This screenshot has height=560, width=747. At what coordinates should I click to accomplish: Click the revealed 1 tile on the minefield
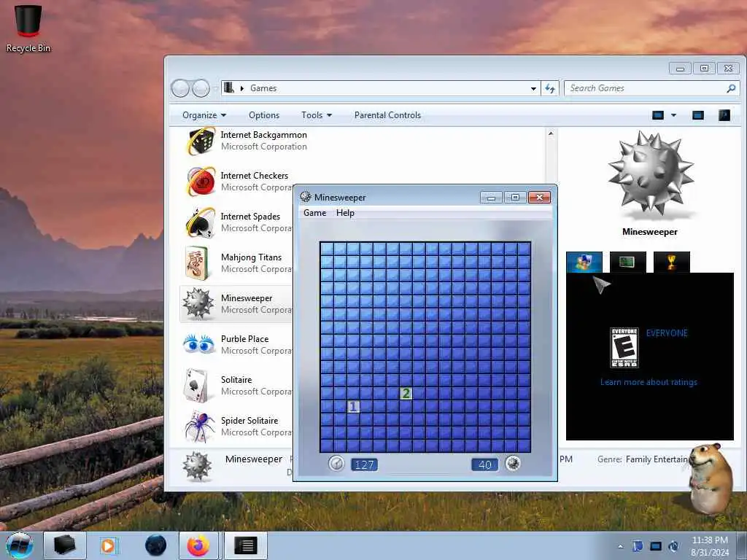tap(353, 407)
